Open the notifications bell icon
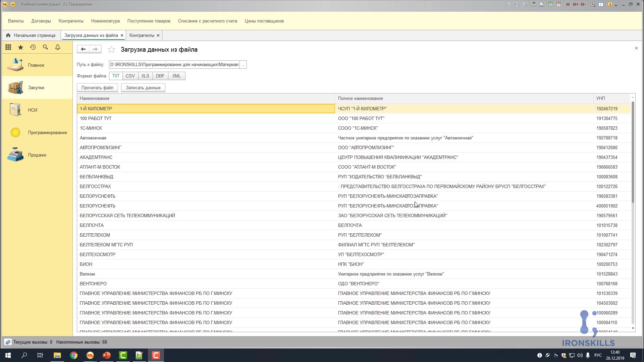The height and width of the screenshot is (362, 644). tap(58, 47)
